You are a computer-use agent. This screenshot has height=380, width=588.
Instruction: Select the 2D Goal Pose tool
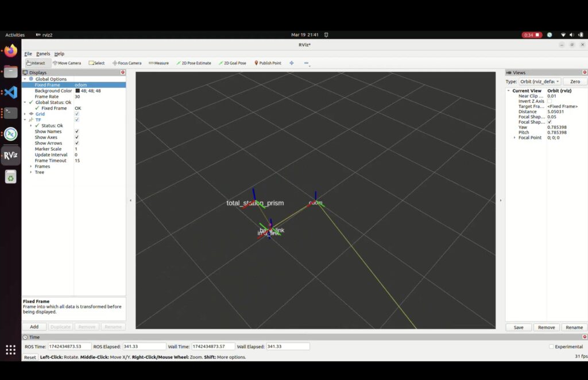tap(233, 63)
